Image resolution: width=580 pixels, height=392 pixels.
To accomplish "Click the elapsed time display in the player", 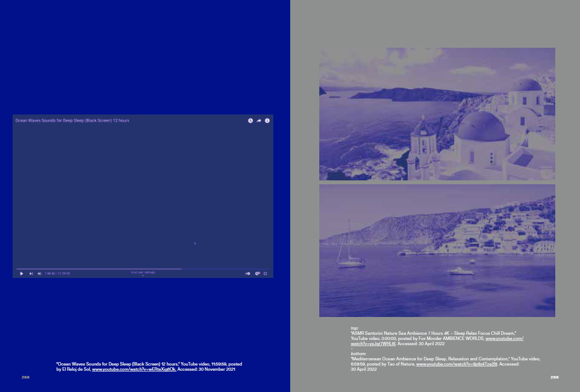I will tap(57, 274).
